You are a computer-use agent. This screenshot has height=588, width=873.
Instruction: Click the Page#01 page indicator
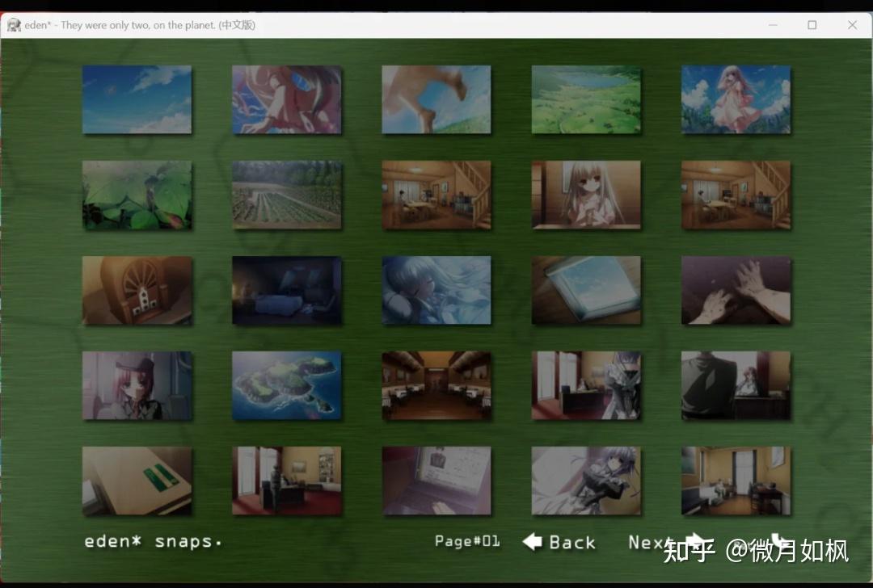click(466, 542)
